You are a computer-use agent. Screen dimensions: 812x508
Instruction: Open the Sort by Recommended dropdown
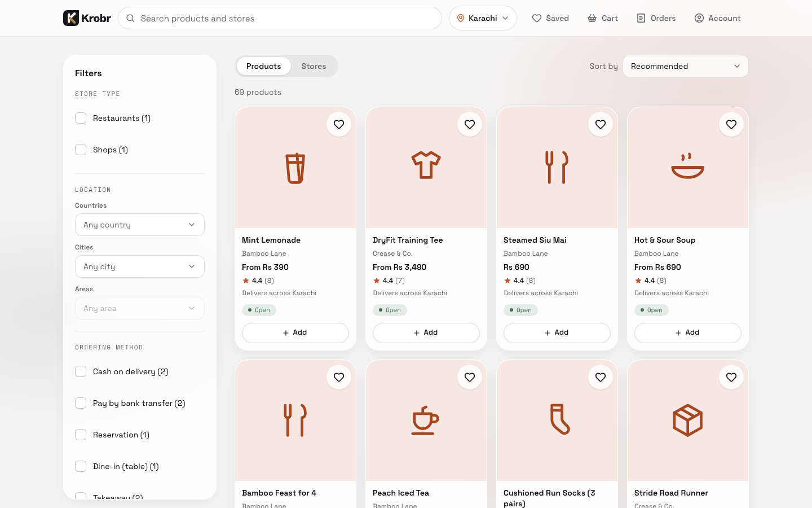686,66
